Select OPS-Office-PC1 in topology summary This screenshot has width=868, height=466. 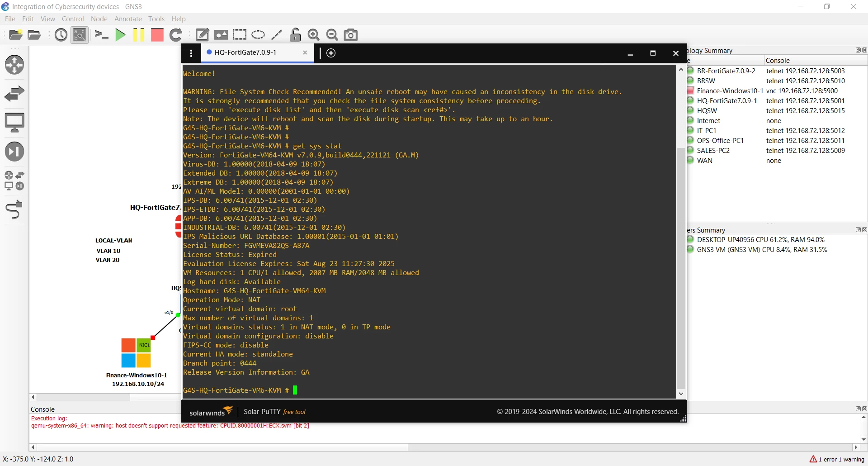pyautogui.click(x=720, y=141)
